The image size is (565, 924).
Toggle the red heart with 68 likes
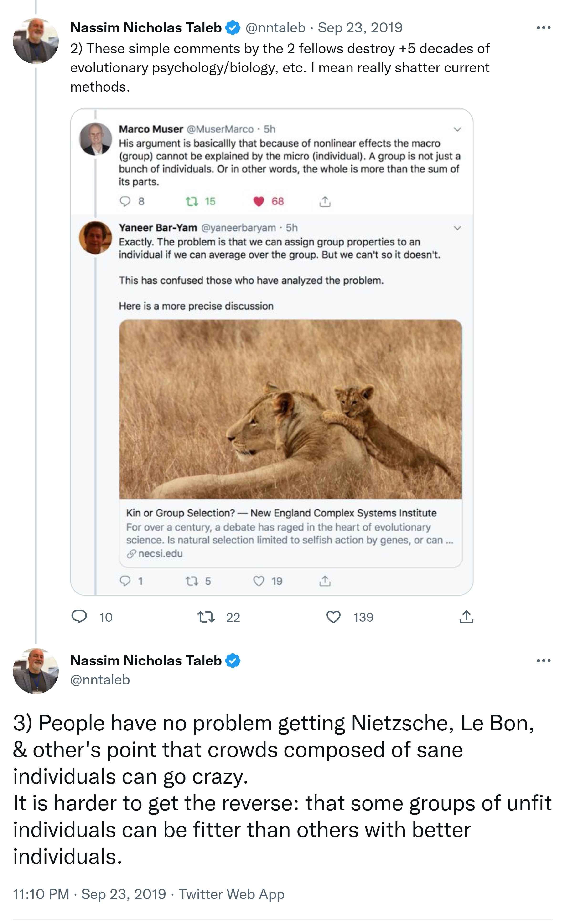[259, 202]
